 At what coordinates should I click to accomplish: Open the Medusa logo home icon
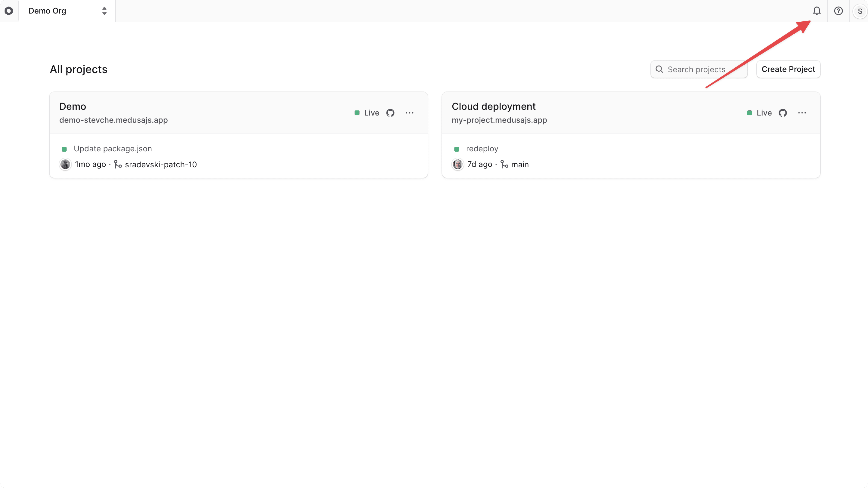[x=9, y=11]
